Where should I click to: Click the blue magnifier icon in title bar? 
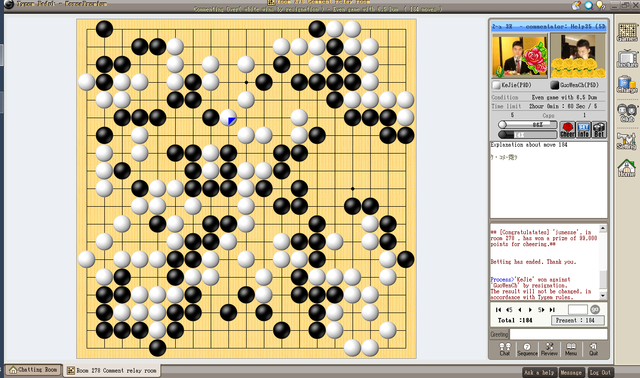pos(589,5)
